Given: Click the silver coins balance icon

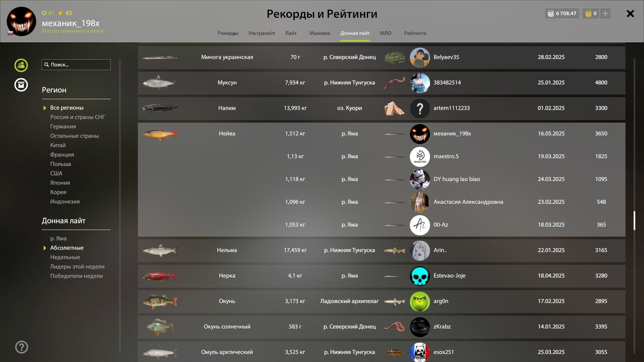Looking at the screenshot, I should [551, 13].
